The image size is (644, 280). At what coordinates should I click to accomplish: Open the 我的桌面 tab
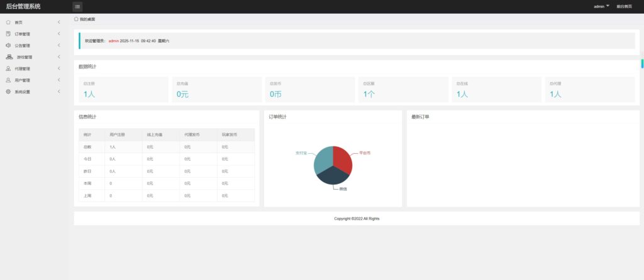(x=85, y=19)
